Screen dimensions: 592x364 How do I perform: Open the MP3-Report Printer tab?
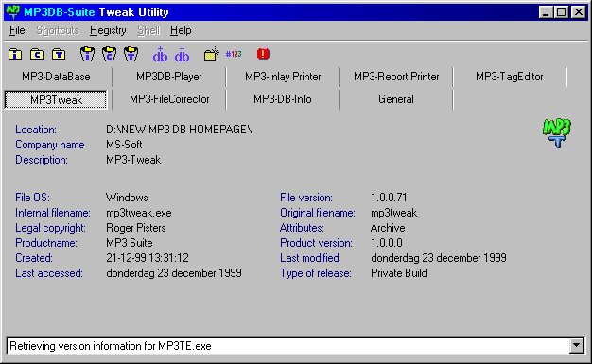(396, 77)
